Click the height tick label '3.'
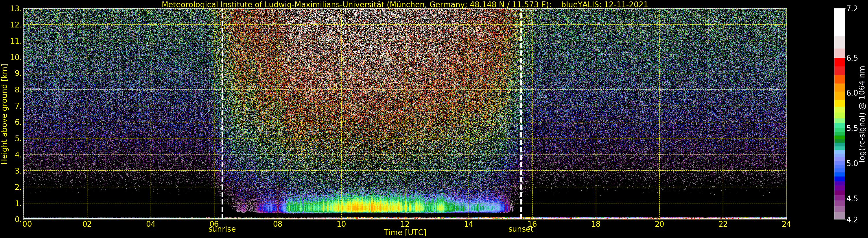The width and height of the screenshot is (868, 238). [18, 171]
